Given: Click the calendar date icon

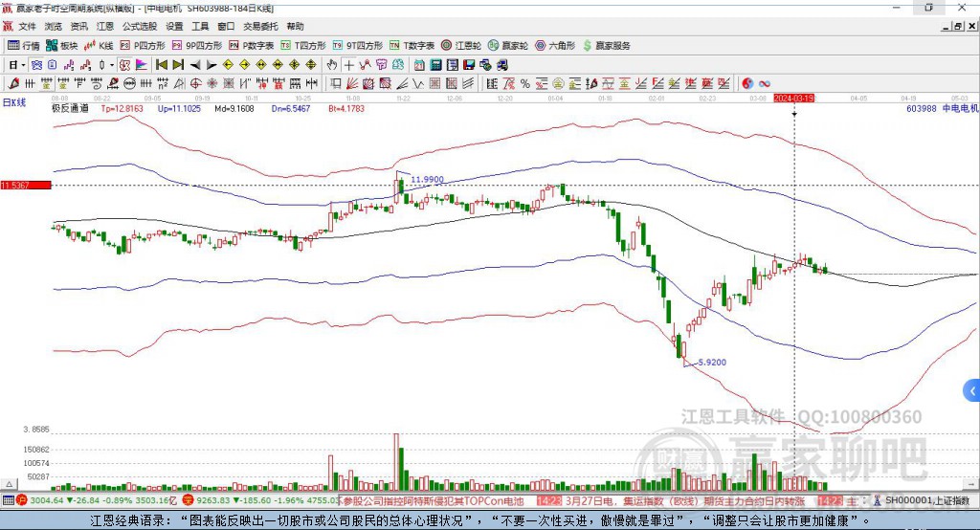Looking at the screenshot, I should [419, 65].
